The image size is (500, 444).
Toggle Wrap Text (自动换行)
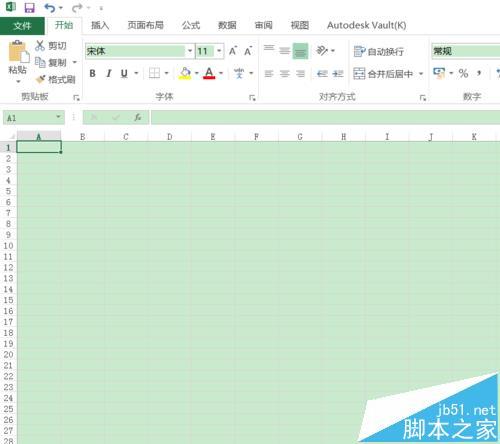[379, 51]
